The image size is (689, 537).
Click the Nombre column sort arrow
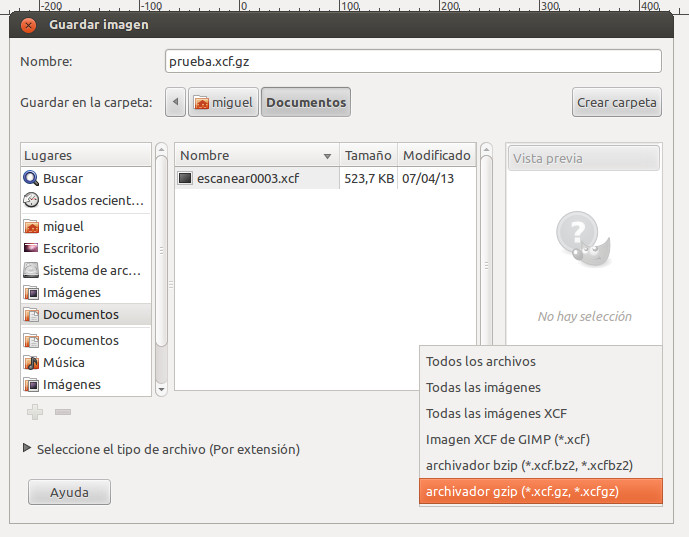[327, 157]
